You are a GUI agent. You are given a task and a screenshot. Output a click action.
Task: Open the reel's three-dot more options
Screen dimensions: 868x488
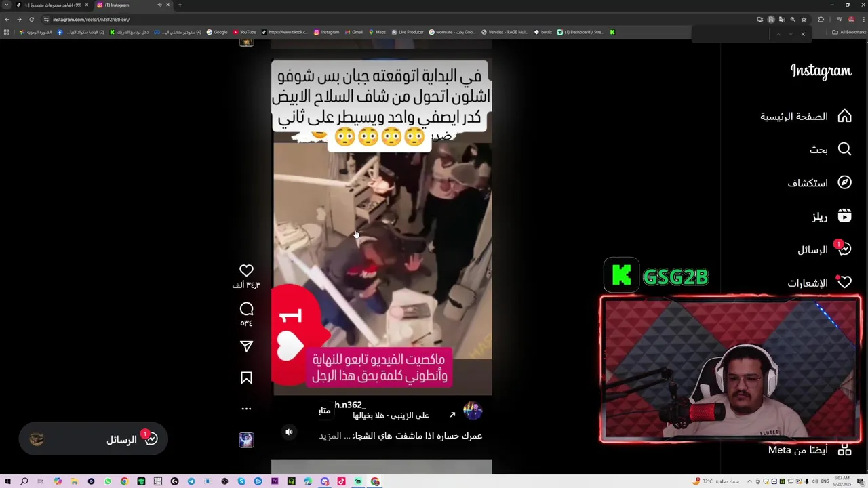point(246,409)
